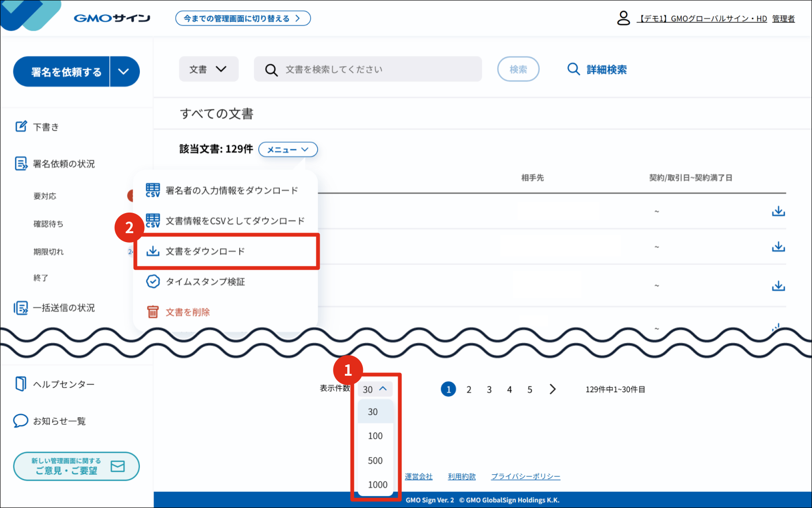This screenshot has width=812, height=508.
Task: Click the download icon in the first document row
Action: (x=778, y=211)
